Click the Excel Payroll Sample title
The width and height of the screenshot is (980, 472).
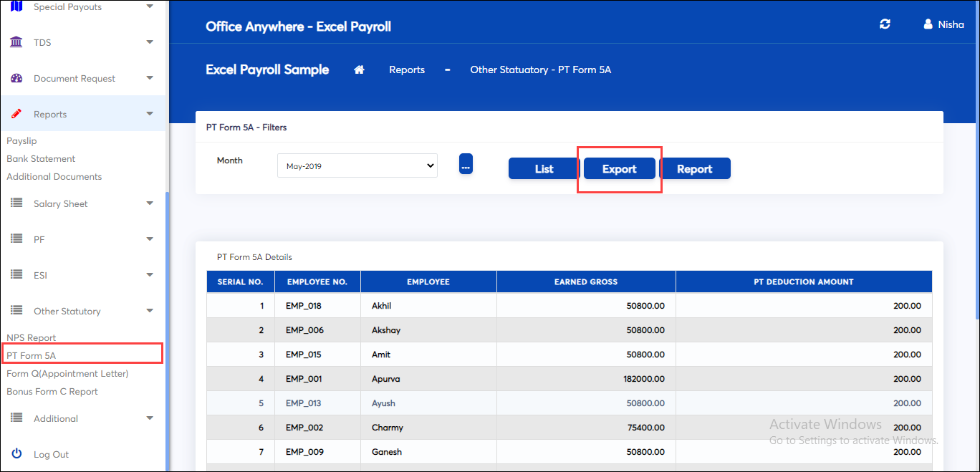(x=267, y=69)
